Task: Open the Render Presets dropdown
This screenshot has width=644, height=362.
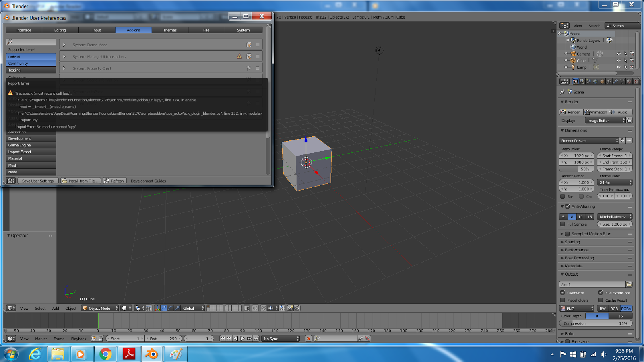Action: [x=589, y=141]
